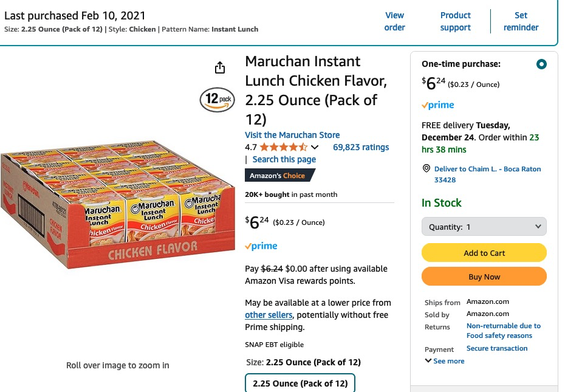Click the Prime logo in buy box

pos(438,105)
